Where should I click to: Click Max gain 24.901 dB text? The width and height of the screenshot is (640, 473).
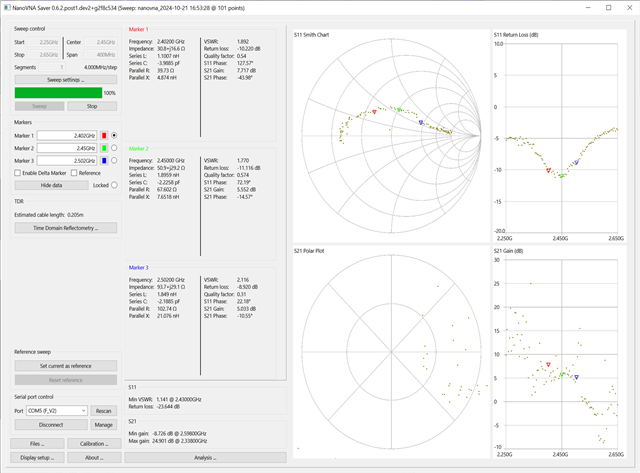(x=168, y=441)
